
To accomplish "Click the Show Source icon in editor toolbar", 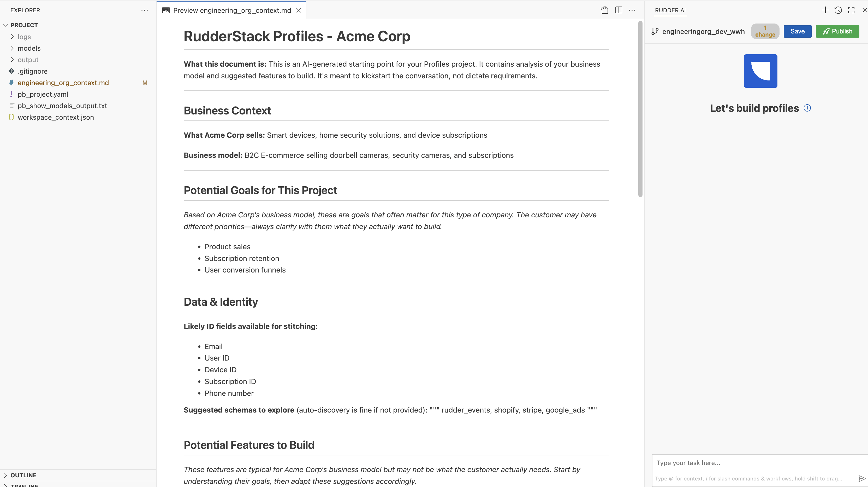I will point(604,10).
